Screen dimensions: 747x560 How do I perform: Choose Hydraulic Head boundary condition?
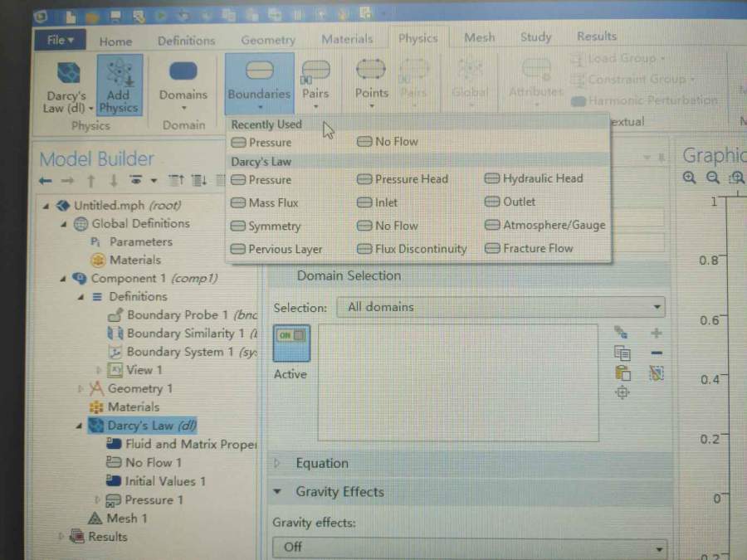534,178
